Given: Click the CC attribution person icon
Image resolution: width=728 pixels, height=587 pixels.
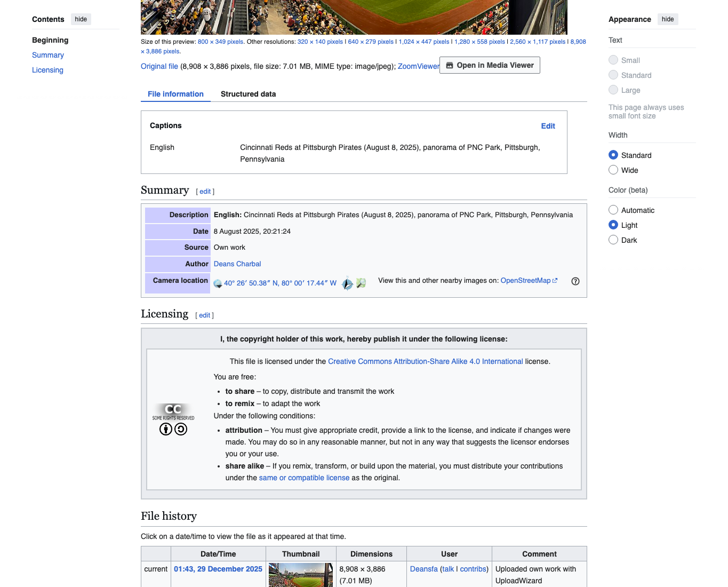Looking at the screenshot, I should pos(166,429).
